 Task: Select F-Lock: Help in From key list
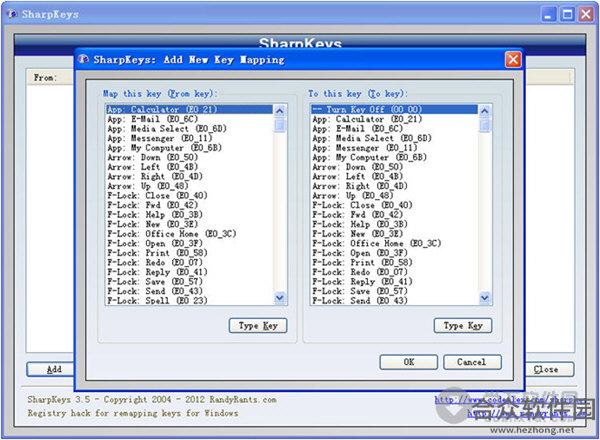189,215
